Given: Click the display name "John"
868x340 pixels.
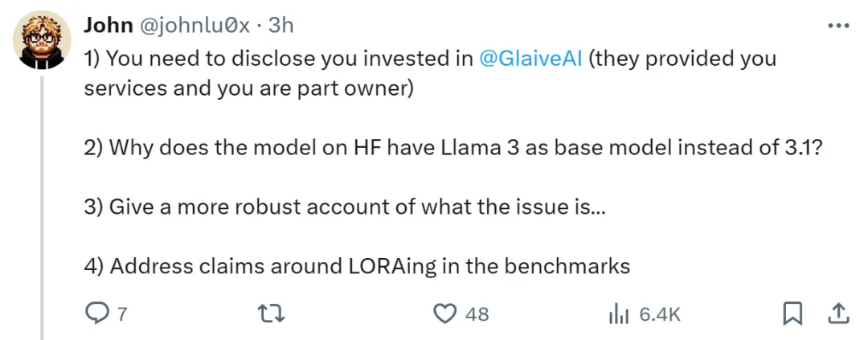Looking at the screenshot, I should coord(108,26).
